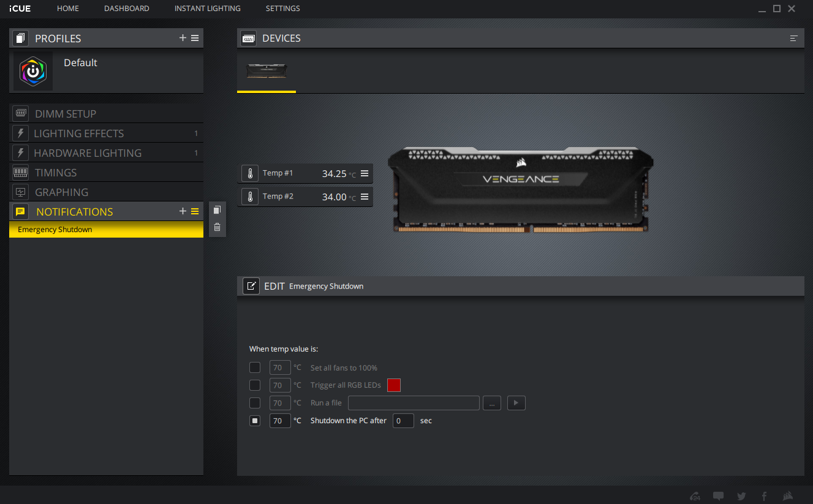Click the copy notification icon
Screen dimensions: 813x504
(x=217, y=210)
